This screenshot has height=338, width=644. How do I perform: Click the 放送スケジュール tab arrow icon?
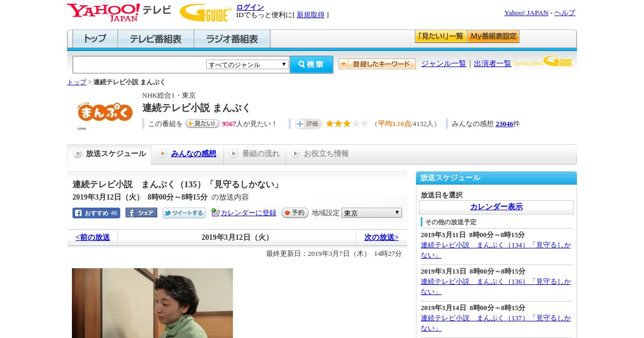point(78,154)
